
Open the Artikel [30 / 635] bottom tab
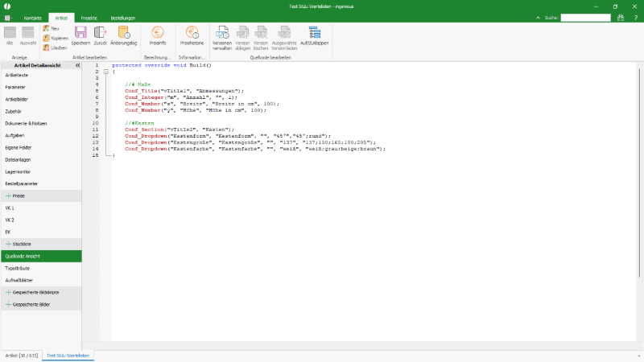tap(22, 355)
